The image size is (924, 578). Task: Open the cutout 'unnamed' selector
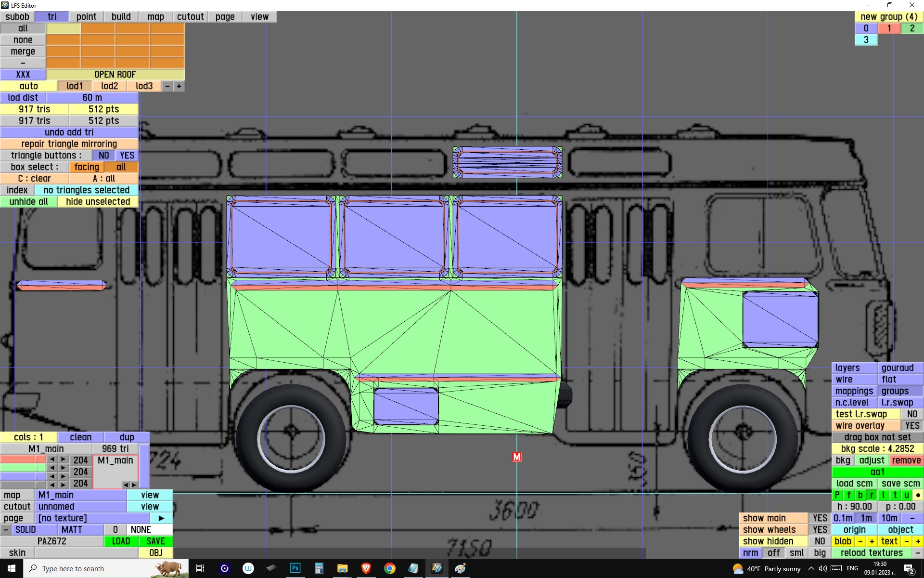[x=80, y=507]
